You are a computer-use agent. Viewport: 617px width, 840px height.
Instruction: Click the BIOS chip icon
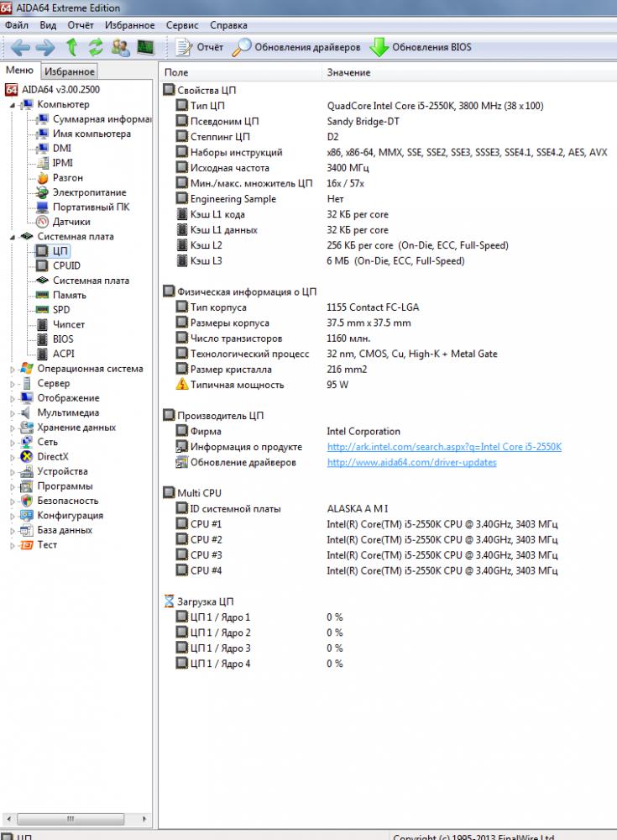[42, 339]
